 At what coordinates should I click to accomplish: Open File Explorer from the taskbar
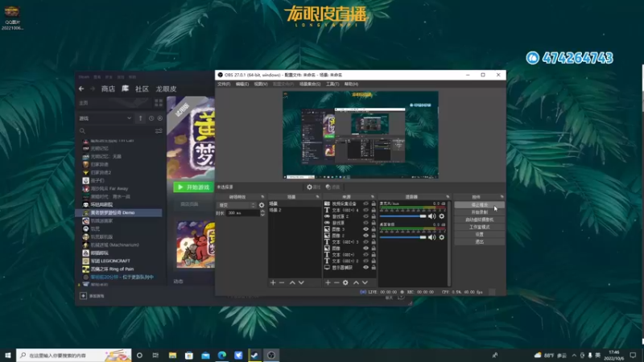(172, 355)
